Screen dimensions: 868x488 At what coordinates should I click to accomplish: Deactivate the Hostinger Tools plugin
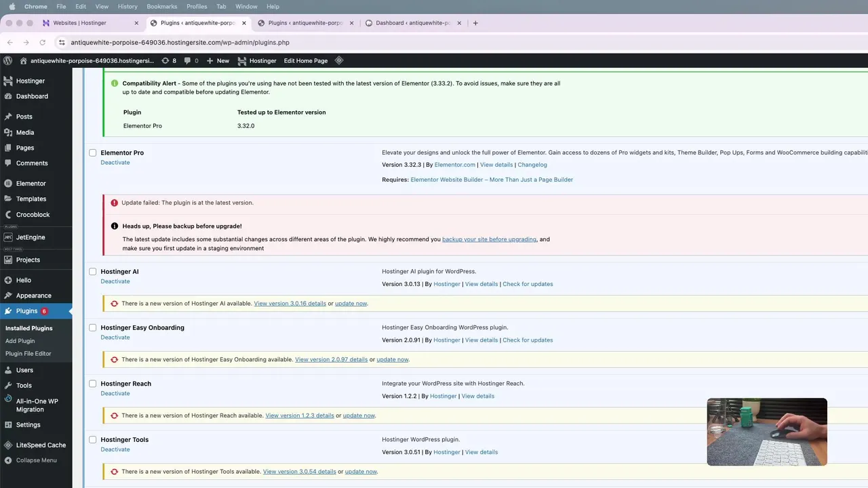coord(115,449)
